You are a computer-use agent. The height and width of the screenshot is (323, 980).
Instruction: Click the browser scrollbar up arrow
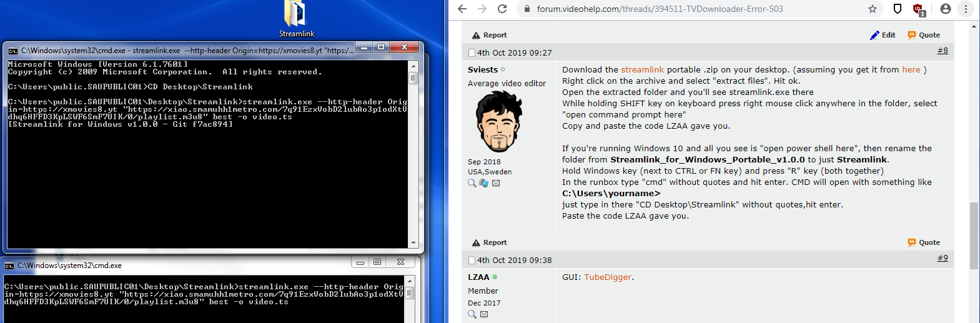(974, 27)
